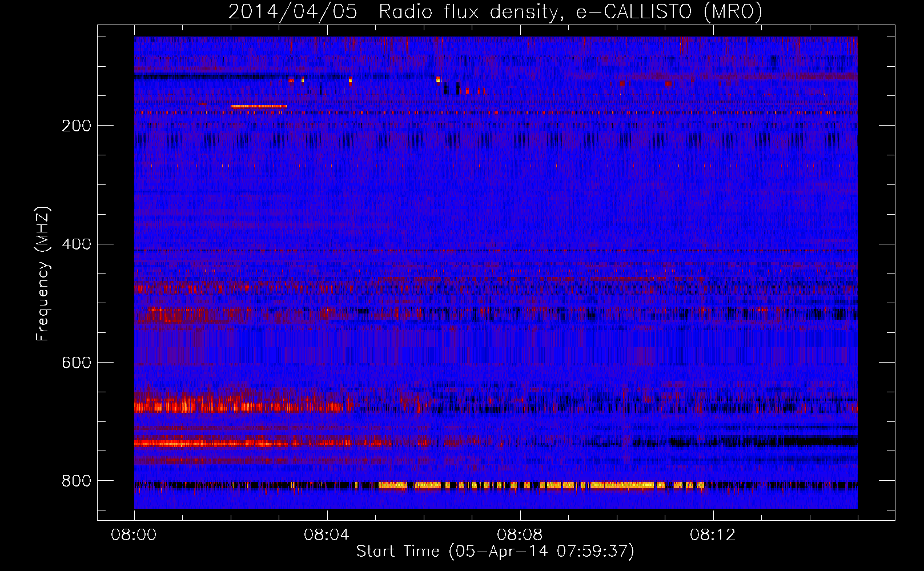Click the 600 frequency tick label
924x571 pixels.
pos(76,363)
